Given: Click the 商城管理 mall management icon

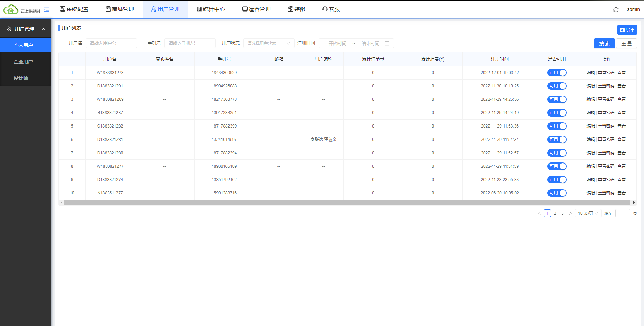Looking at the screenshot, I should 108,9.
